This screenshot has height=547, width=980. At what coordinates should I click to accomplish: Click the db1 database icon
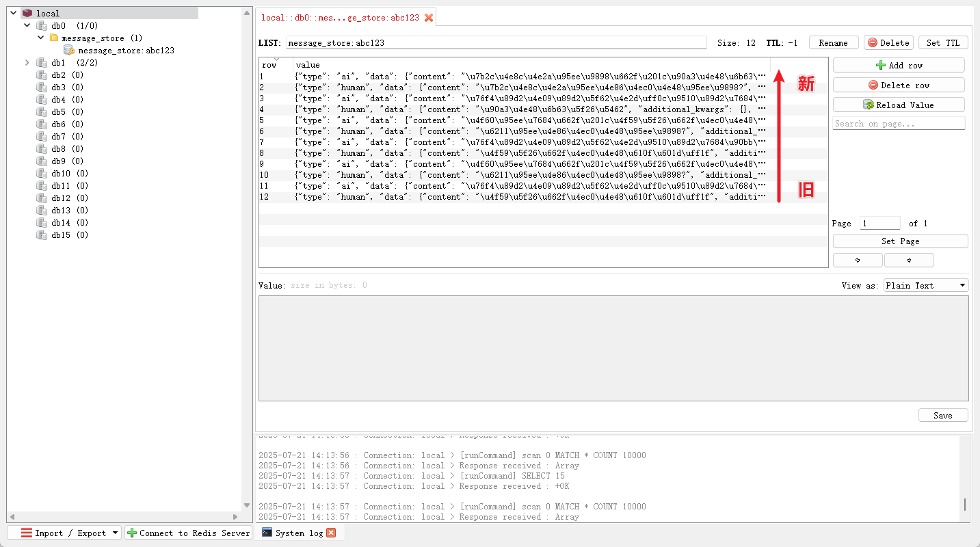point(42,62)
